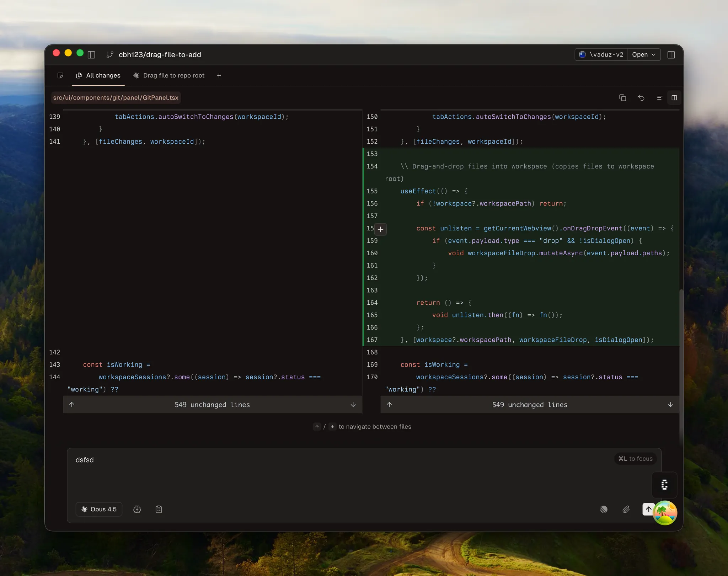Copy file contents using copy icon
This screenshot has width=728, height=576.
point(622,98)
